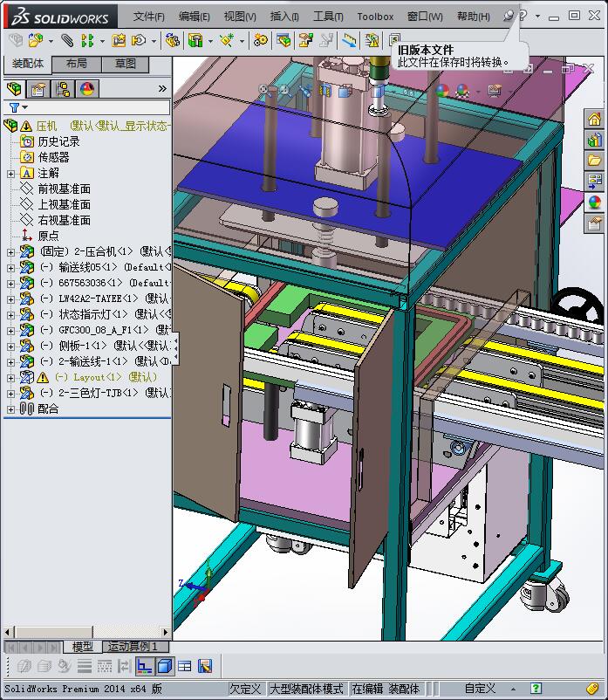Toggle the axes sketch button in bottom toolbar
This screenshot has width=608, height=700.
[x=144, y=666]
